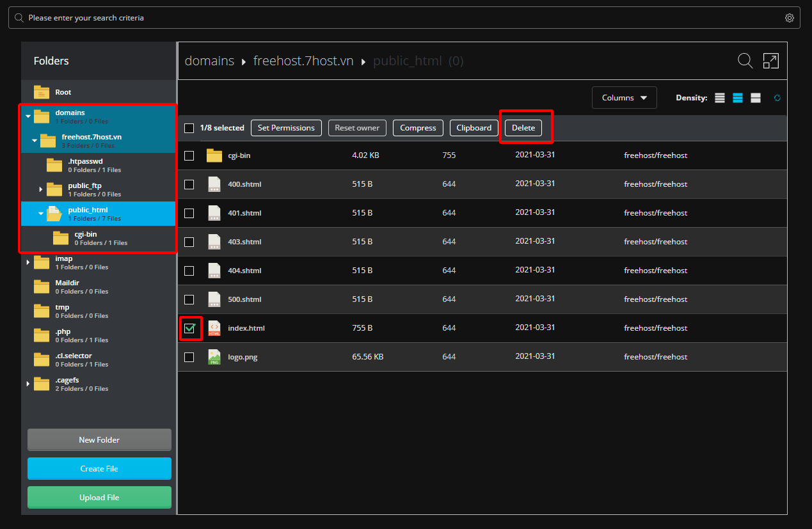This screenshot has height=529, width=812.
Task: Click Reset owner button
Action: tap(357, 128)
